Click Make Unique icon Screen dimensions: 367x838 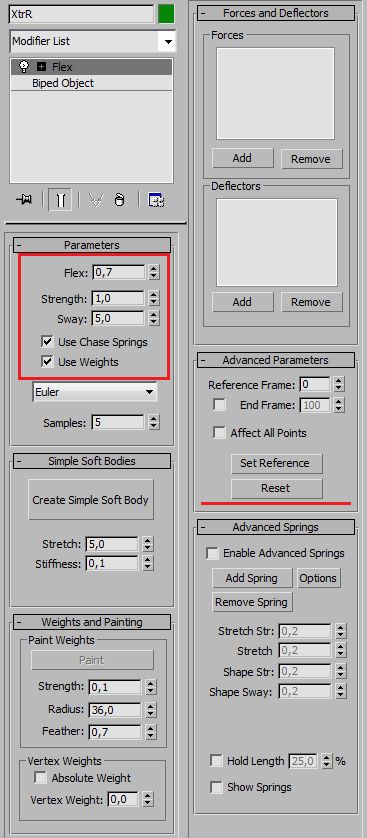click(95, 200)
